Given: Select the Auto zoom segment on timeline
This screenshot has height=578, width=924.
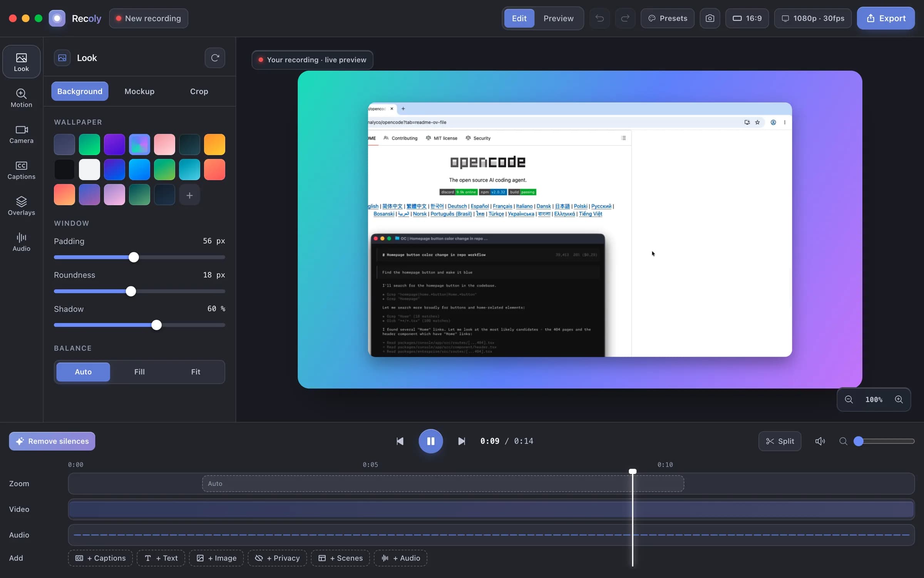Looking at the screenshot, I should click(x=443, y=484).
